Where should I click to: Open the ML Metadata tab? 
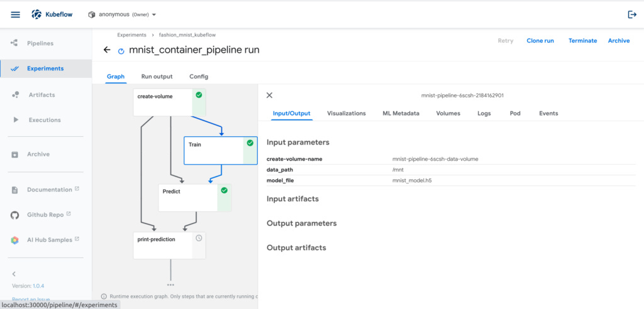coord(401,113)
